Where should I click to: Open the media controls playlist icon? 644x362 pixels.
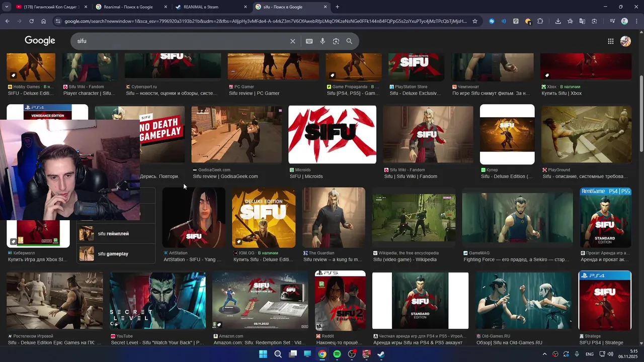pyautogui.click(x=612, y=21)
